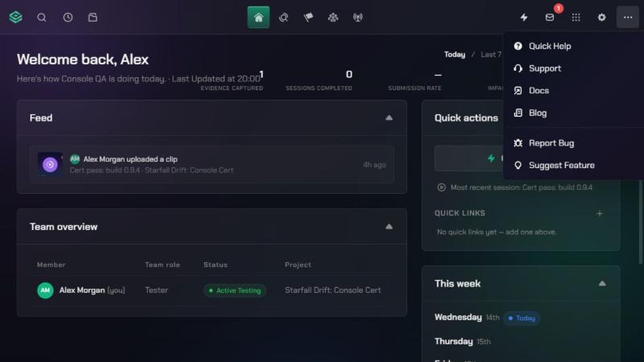Click the Evidence Captured stat
Screen dimensions: 644x362
click(232, 80)
